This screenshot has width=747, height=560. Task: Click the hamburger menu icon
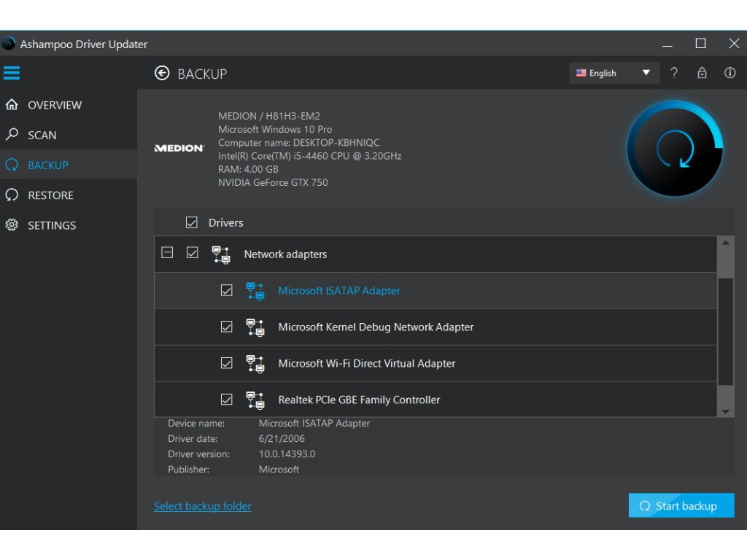(x=12, y=73)
